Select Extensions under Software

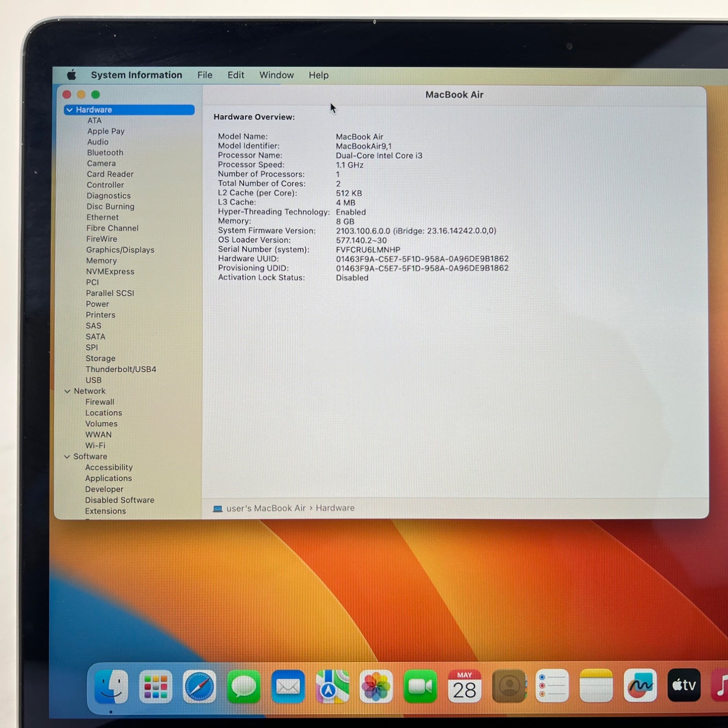[105, 511]
